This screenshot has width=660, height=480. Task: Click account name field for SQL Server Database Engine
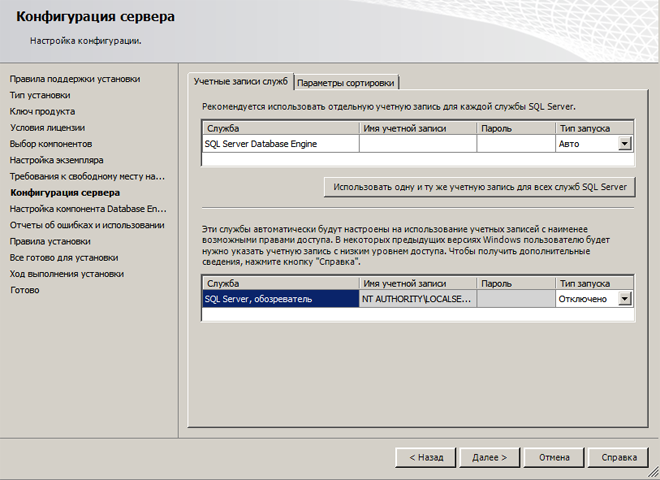tap(418, 144)
